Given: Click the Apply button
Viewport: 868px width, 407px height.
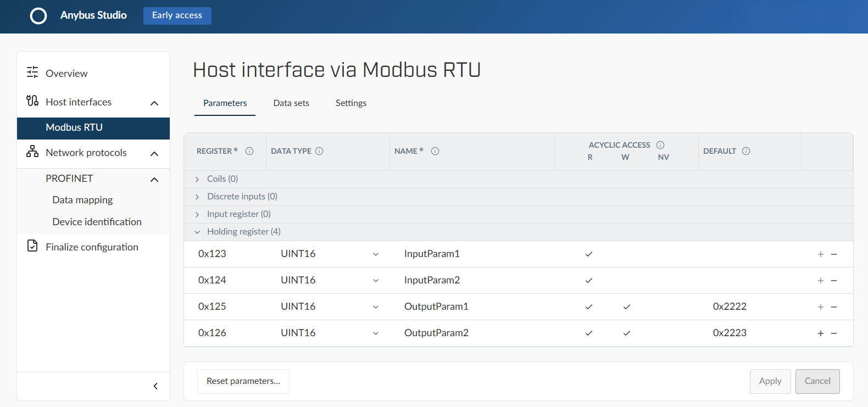Looking at the screenshot, I should [770, 381].
